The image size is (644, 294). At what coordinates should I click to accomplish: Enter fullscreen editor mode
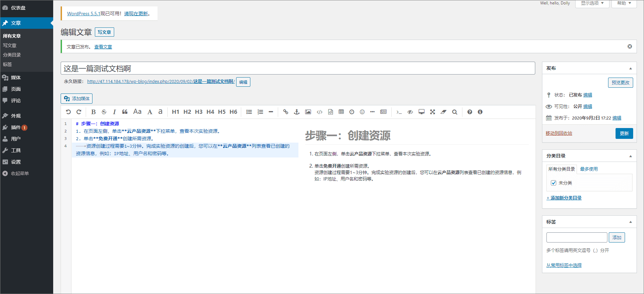433,112
